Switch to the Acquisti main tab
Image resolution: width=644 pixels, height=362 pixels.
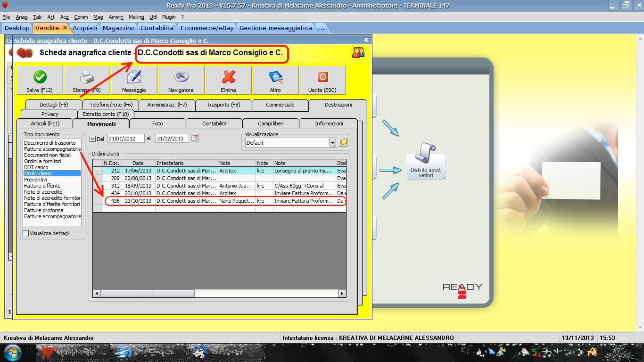[x=85, y=28]
